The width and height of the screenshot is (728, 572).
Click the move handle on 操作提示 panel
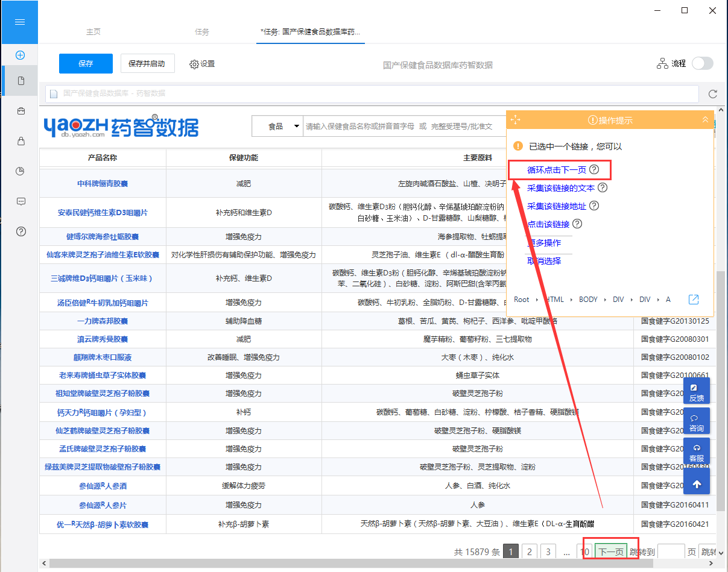pyautogui.click(x=515, y=120)
